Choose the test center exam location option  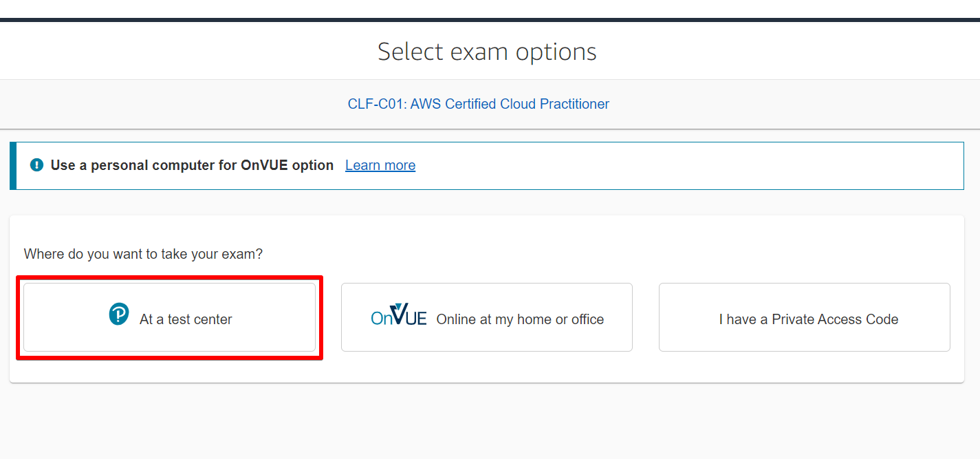pyautogui.click(x=169, y=317)
